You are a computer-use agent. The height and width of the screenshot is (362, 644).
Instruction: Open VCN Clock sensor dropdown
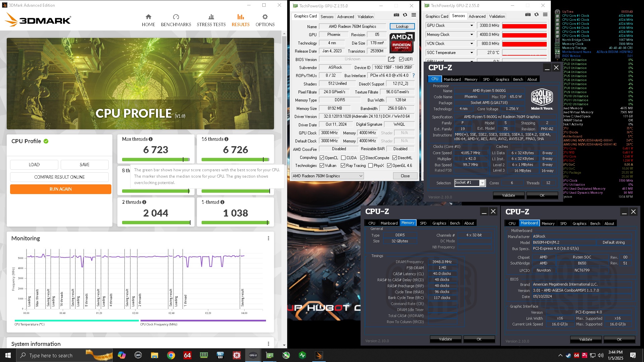pyautogui.click(x=472, y=44)
